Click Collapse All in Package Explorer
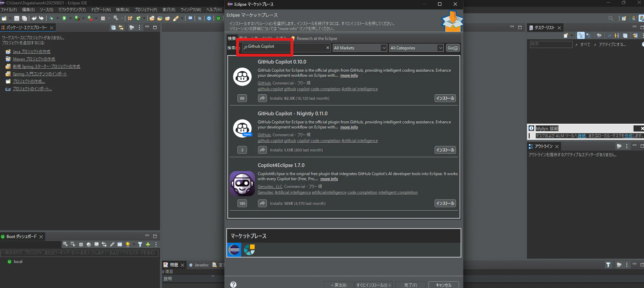The height and width of the screenshot is (288, 644). 114,27
